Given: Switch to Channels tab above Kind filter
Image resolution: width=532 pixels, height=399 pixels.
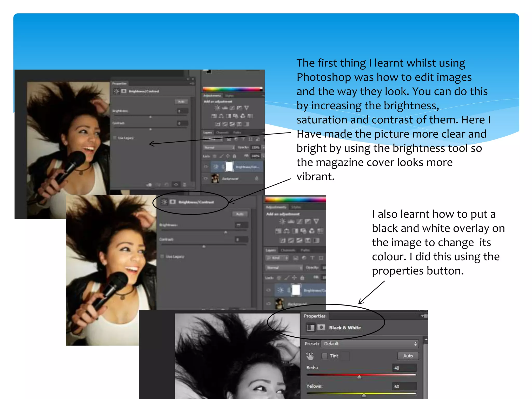Looking at the screenshot, I should 288,250.
